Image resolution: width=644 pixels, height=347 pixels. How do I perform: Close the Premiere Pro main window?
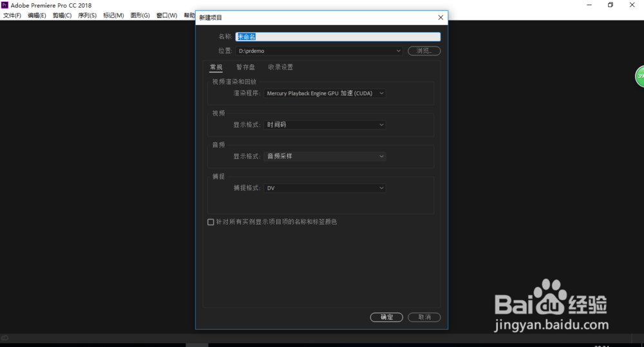point(632,5)
